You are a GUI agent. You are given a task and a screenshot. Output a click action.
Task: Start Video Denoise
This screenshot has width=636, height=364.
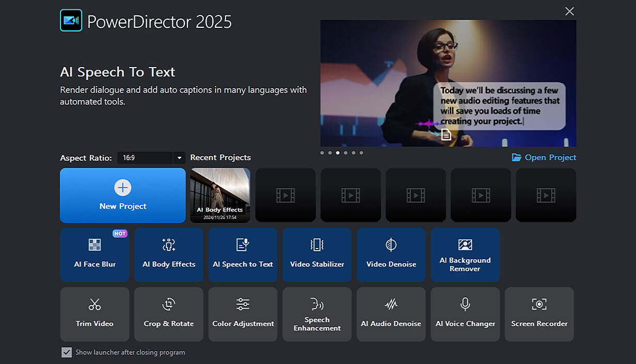tap(391, 255)
